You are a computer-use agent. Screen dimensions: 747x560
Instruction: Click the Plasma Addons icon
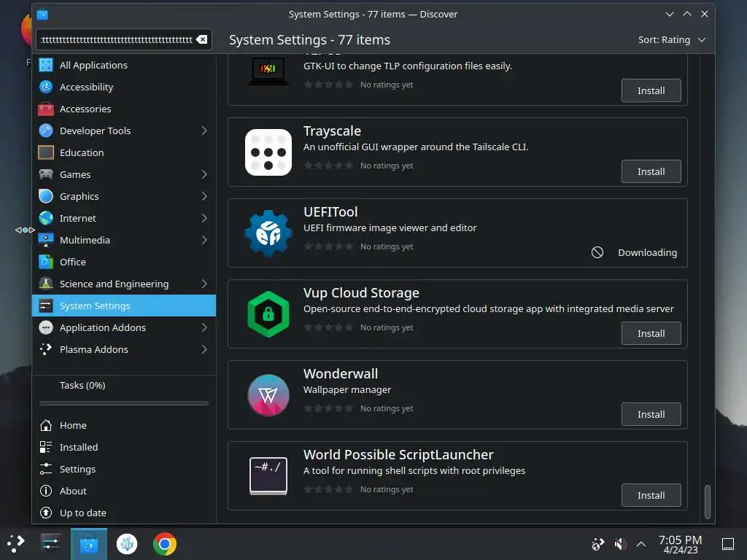46,349
